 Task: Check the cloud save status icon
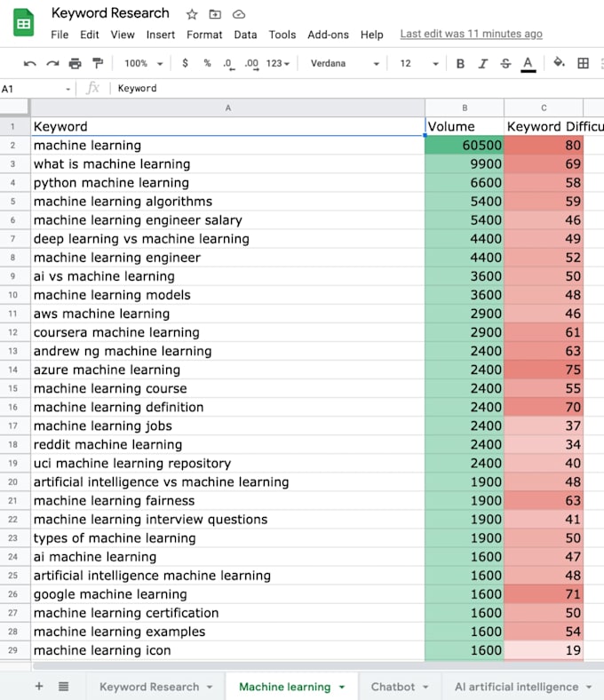pos(239,14)
